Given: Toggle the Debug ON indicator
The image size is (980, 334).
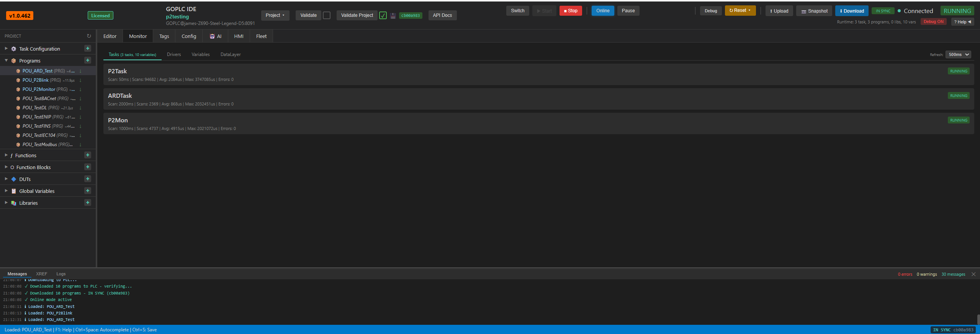Looking at the screenshot, I should (x=934, y=22).
